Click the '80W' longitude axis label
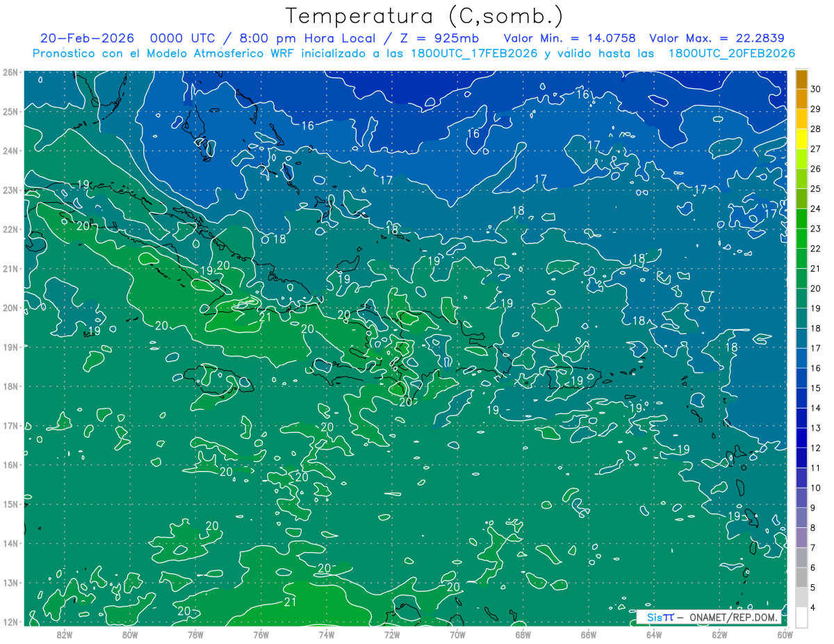834x644 pixels. point(130,634)
